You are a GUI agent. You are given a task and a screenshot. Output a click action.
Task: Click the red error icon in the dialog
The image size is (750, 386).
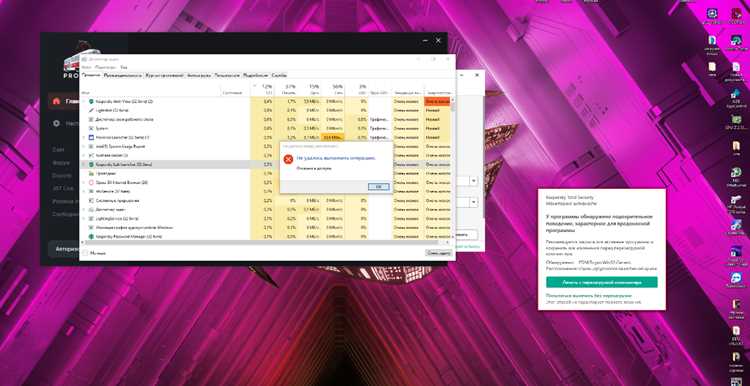coord(288,159)
